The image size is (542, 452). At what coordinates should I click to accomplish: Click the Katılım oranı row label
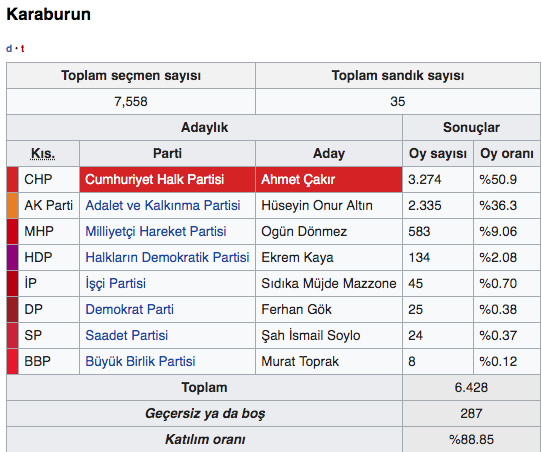pos(205,439)
